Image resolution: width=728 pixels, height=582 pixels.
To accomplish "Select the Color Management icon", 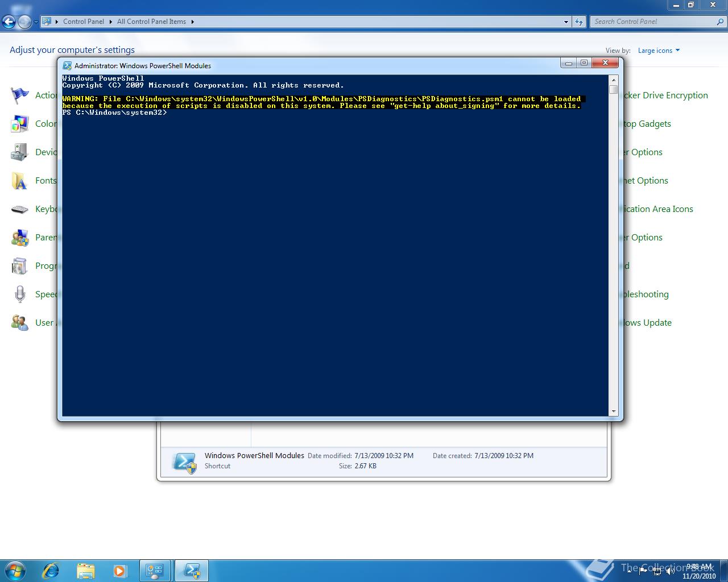I will pos(19,123).
